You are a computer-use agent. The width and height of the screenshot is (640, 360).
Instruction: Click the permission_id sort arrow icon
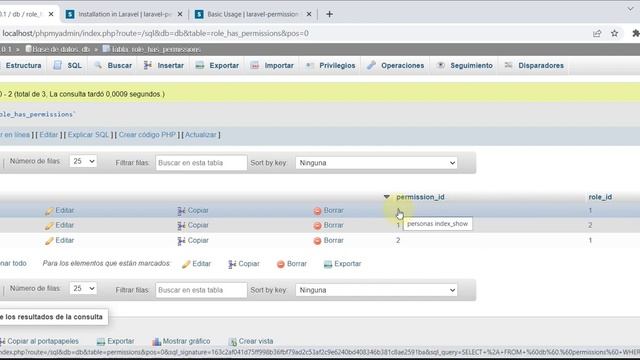click(x=387, y=197)
